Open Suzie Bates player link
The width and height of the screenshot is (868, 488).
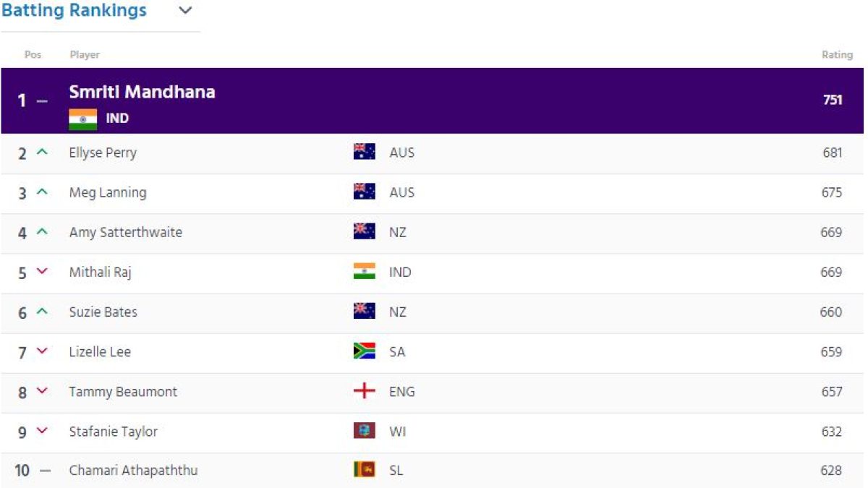click(x=103, y=312)
